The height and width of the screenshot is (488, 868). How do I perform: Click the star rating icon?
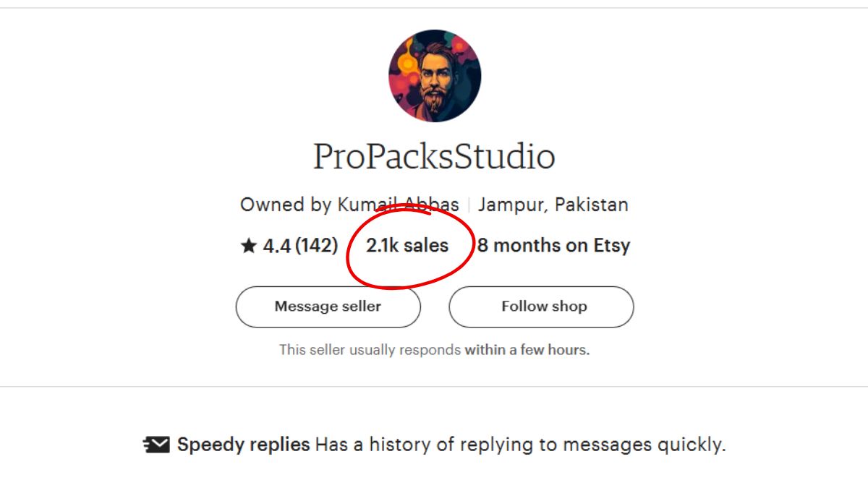coord(249,246)
